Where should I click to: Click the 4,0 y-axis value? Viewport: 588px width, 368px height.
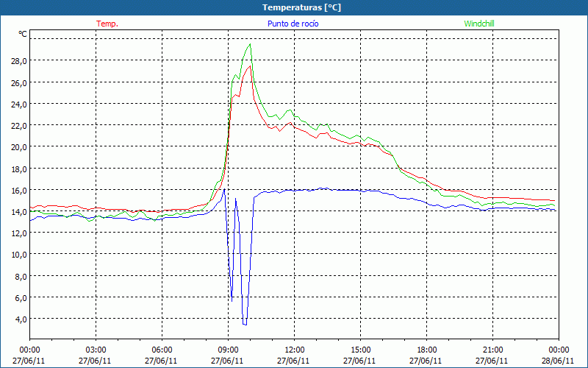point(21,319)
